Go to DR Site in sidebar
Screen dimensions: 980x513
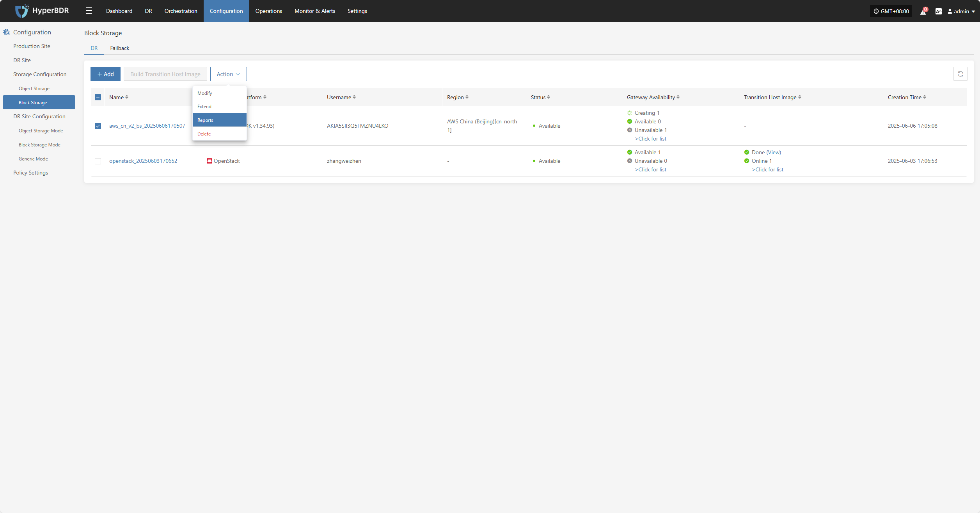[x=22, y=60]
